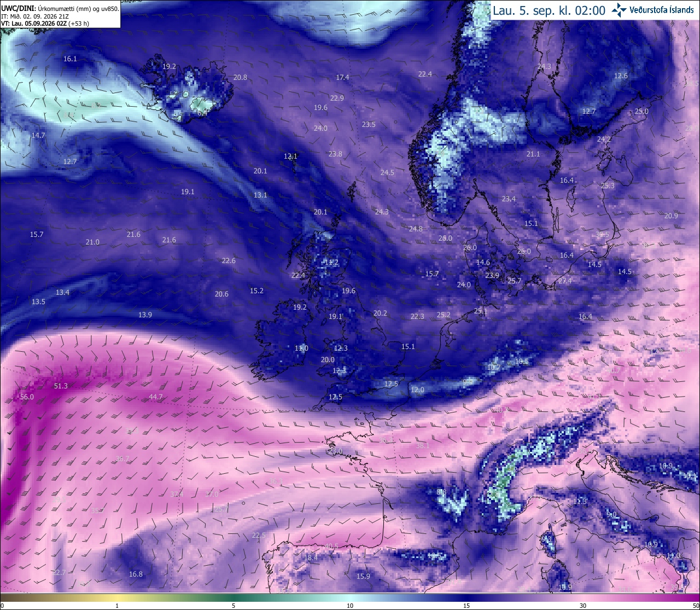
Task: Click the VT valid time line in info box
Action: click(x=45, y=24)
